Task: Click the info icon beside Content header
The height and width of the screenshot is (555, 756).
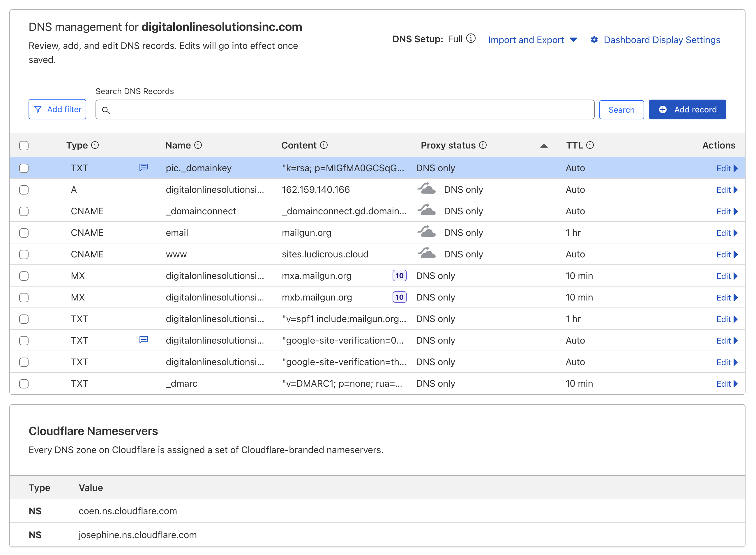Action: coord(324,145)
